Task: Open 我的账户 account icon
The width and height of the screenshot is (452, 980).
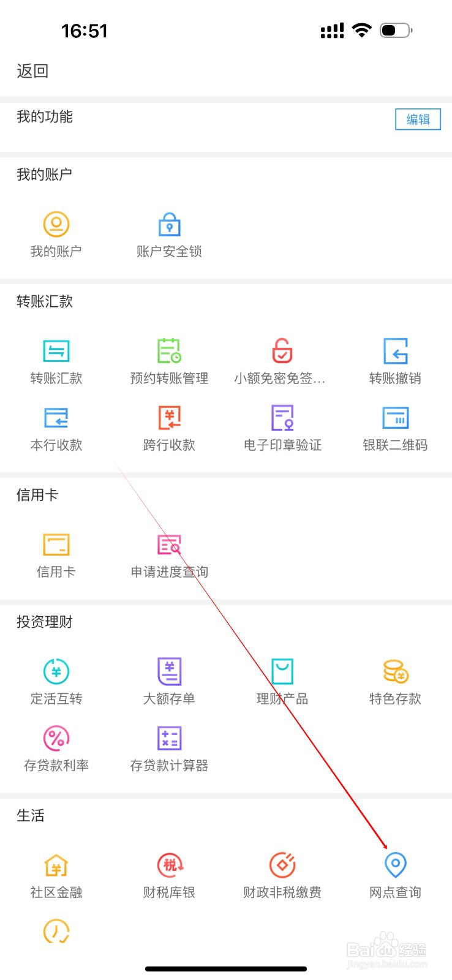Action: (x=56, y=224)
